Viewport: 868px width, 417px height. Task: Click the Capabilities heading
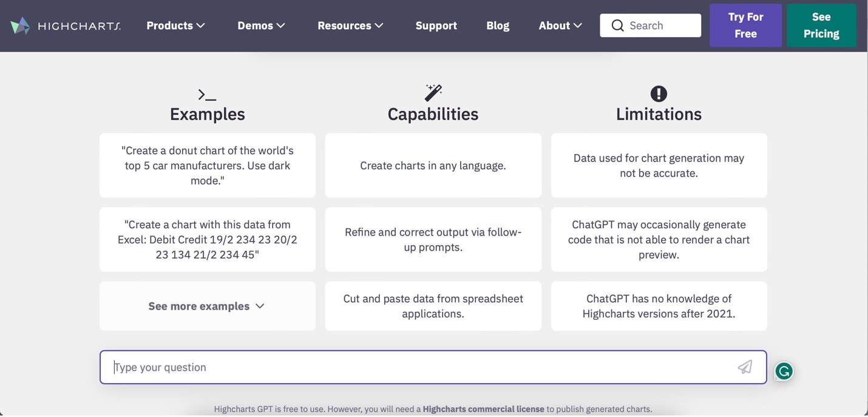pyautogui.click(x=433, y=114)
